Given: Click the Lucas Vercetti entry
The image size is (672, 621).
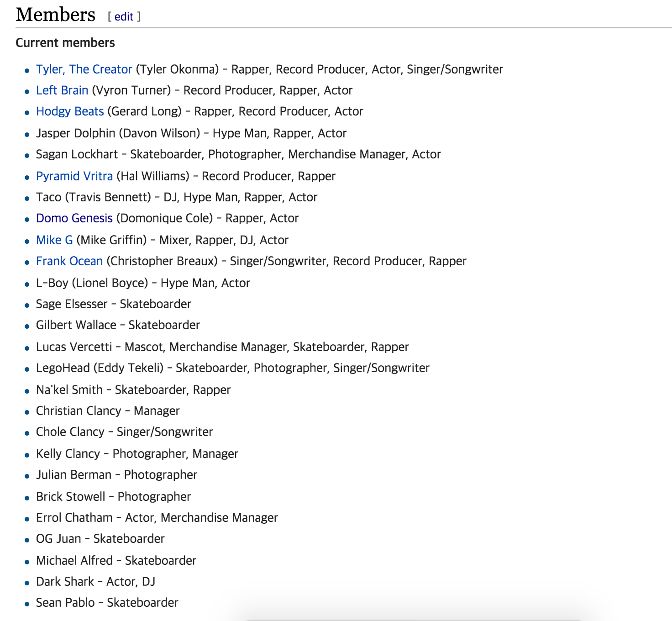Looking at the screenshot, I should (222, 347).
